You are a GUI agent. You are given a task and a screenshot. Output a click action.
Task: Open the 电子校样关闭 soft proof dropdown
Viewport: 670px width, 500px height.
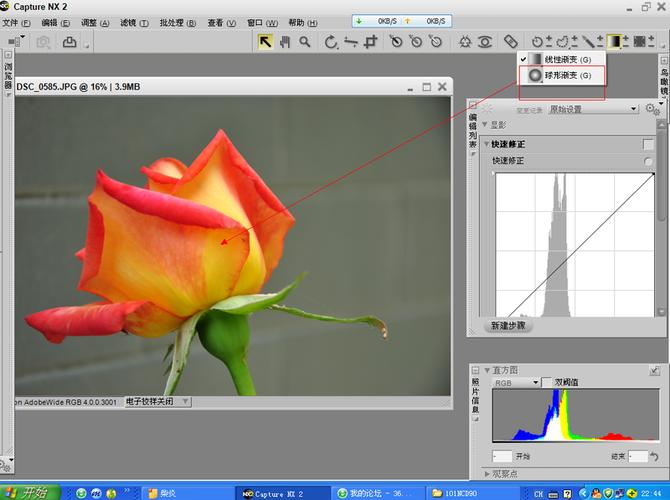158,402
